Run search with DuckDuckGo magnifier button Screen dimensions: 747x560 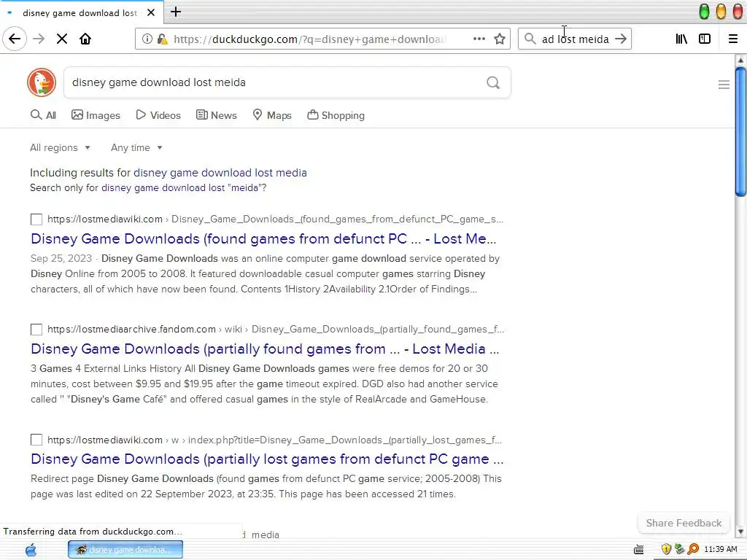click(x=493, y=82)
